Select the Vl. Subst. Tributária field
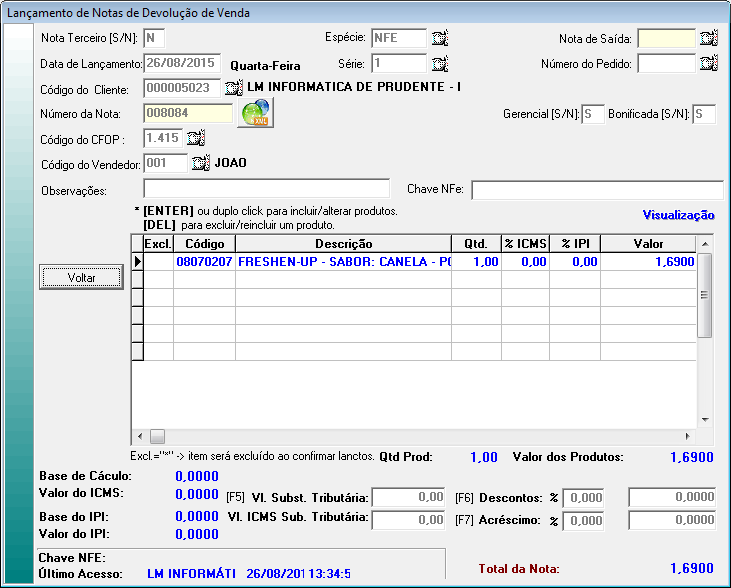Screen dimensions: 731x588 408,497
